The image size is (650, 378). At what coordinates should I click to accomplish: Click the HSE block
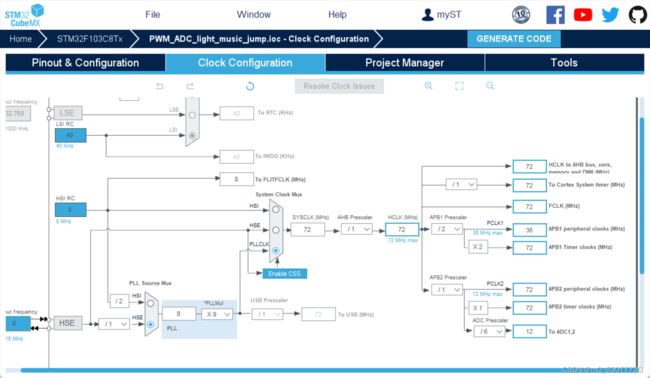[68, 323]
